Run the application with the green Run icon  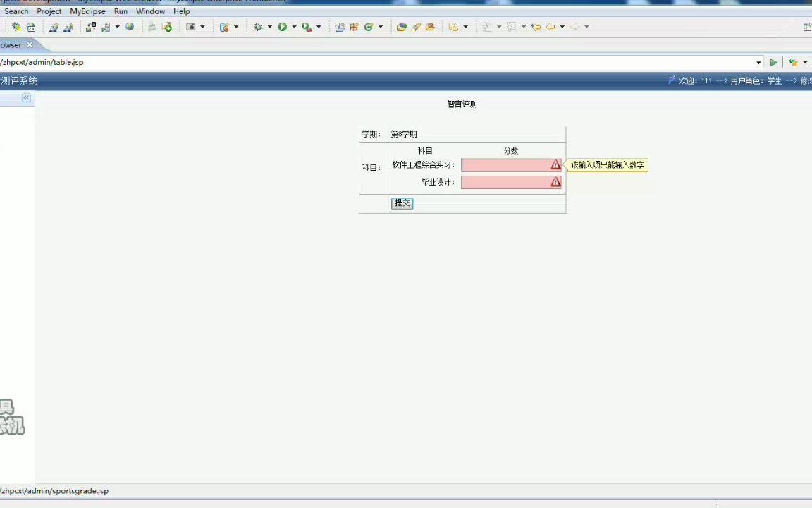pos(283,26)
